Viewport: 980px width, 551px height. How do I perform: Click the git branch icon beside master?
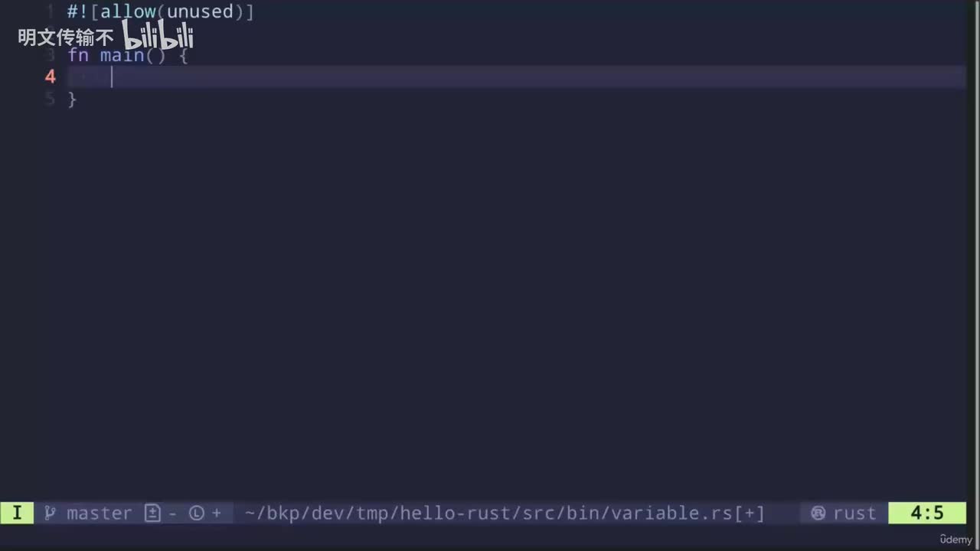click(50, 513)
